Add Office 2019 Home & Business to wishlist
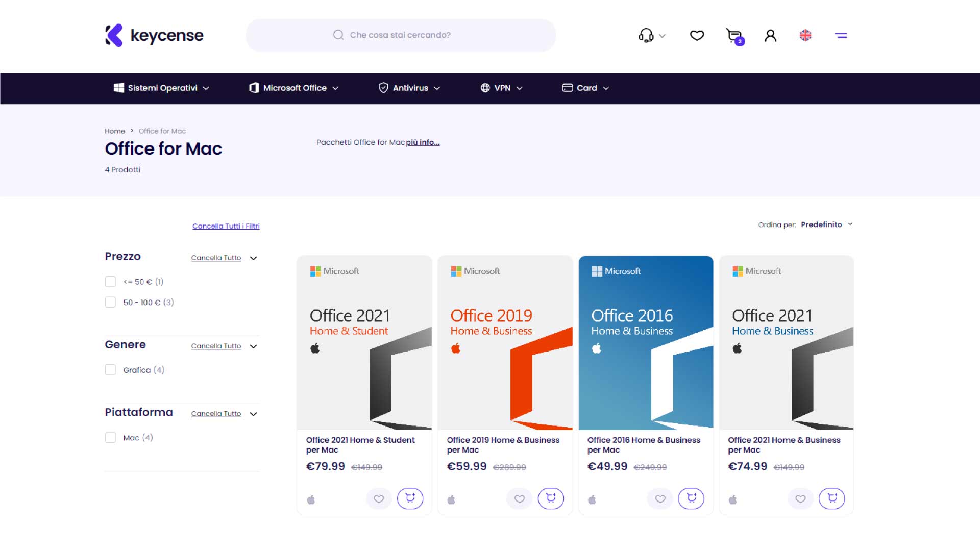This screenshot has height=551, width=980. coord(519,499)
